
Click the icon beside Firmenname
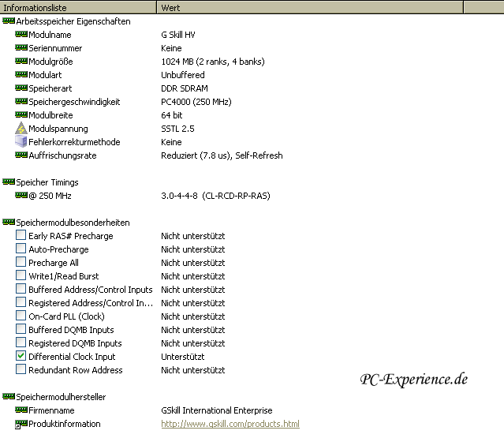21,410
